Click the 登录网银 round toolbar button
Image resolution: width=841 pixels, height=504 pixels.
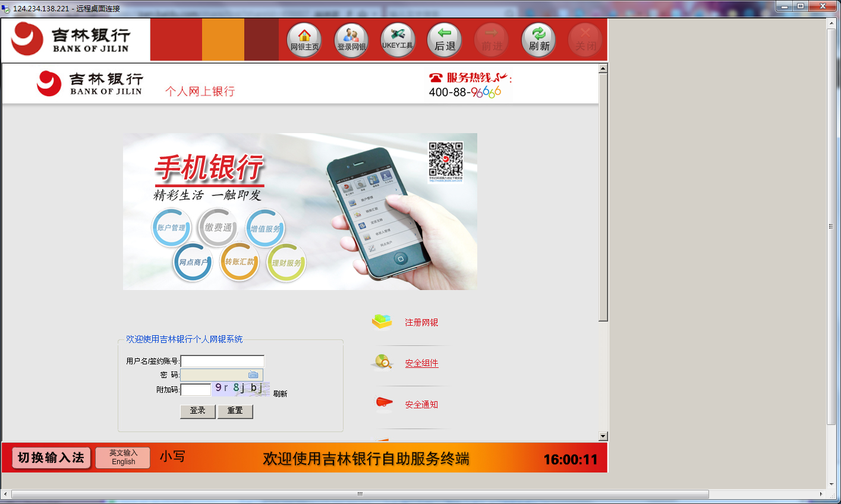tap(351, 40)
